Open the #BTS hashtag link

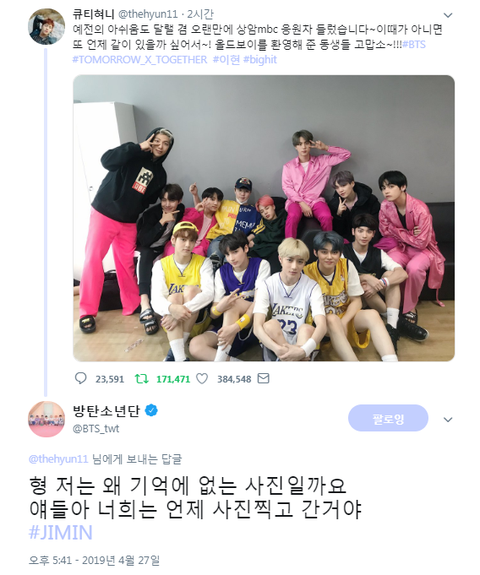[414, 44]
